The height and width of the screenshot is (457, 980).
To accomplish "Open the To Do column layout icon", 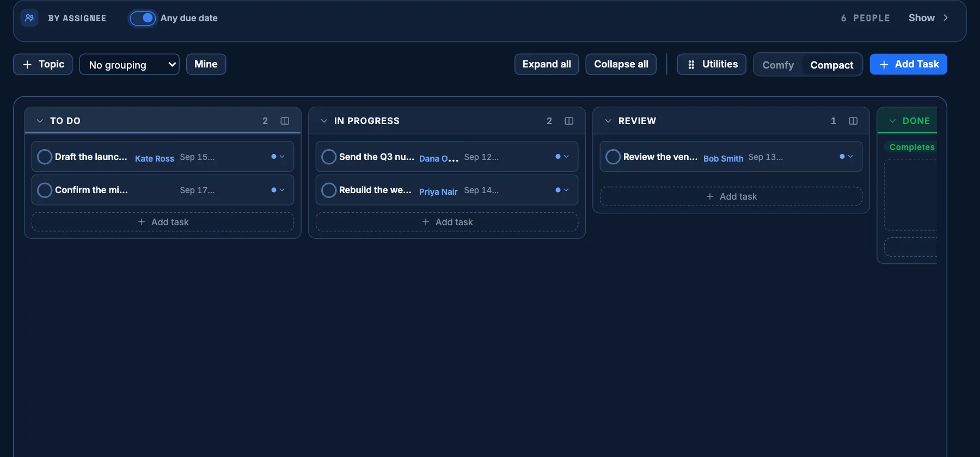I will point(285,121).
